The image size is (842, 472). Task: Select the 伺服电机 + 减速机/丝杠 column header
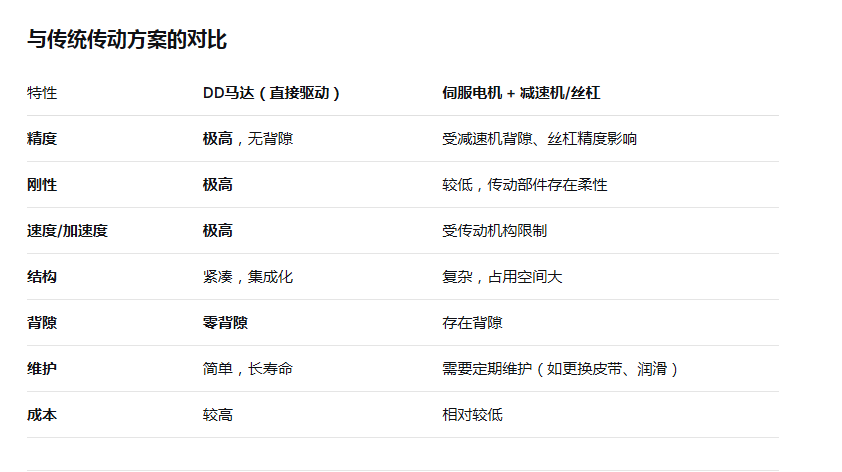[521, 93]
